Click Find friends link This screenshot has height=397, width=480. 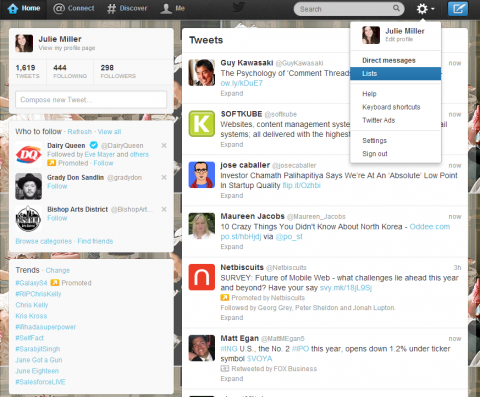click(95, 241)
